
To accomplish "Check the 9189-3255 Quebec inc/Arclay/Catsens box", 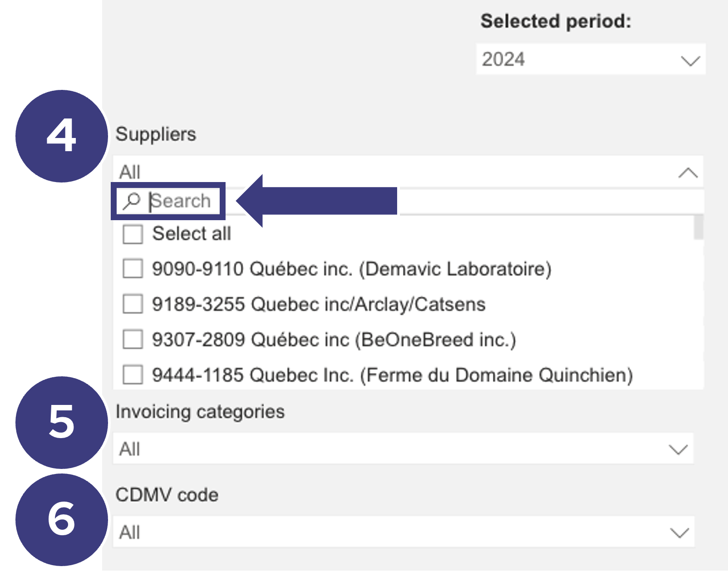I will pos(133,304).
